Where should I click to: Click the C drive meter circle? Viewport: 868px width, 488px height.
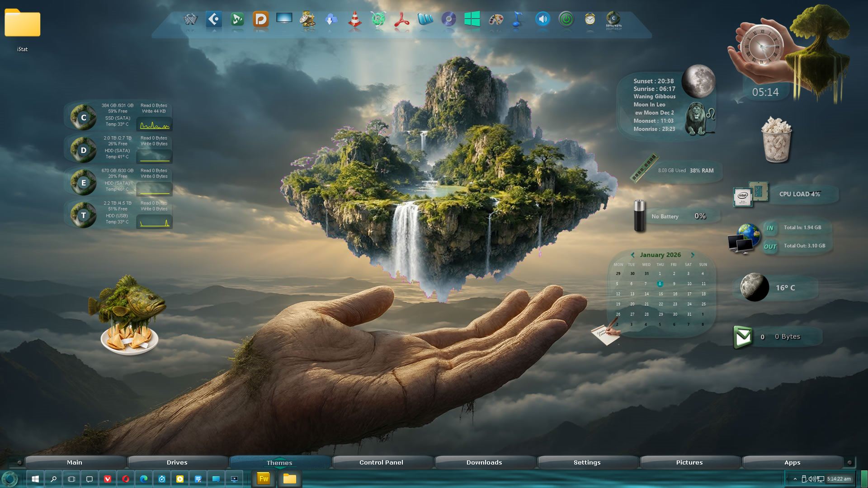pyautogui.click(x=83, y=117)
